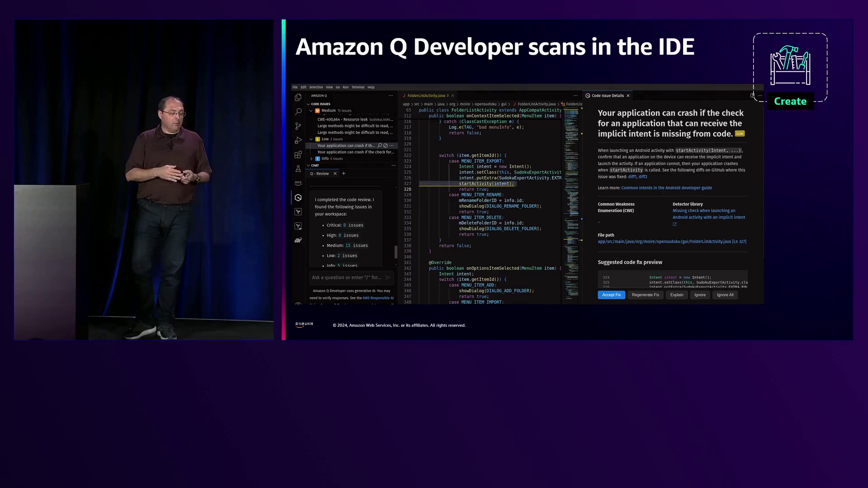This screenshot has width=868, height=488.
Task: Open the View menu
Action: [329, 87]
